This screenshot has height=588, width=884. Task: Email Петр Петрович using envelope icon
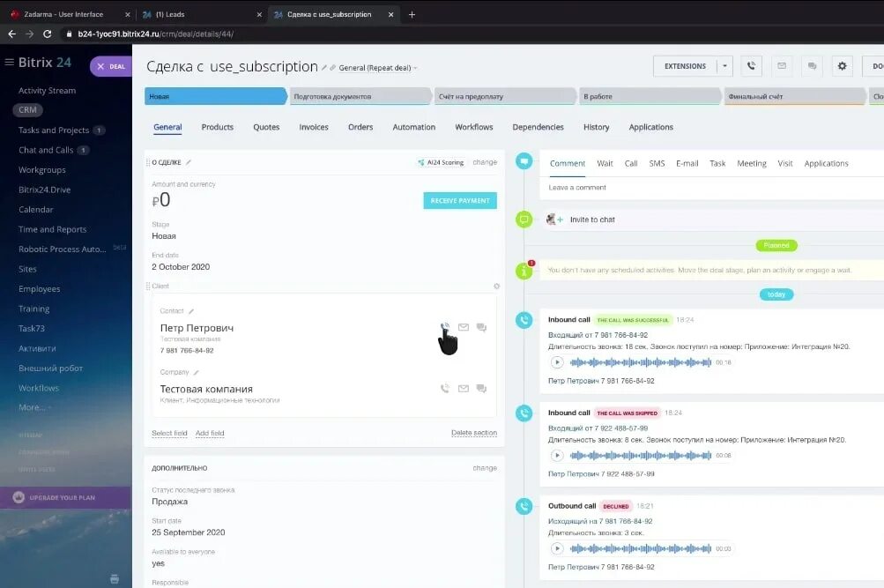(464, 327)
